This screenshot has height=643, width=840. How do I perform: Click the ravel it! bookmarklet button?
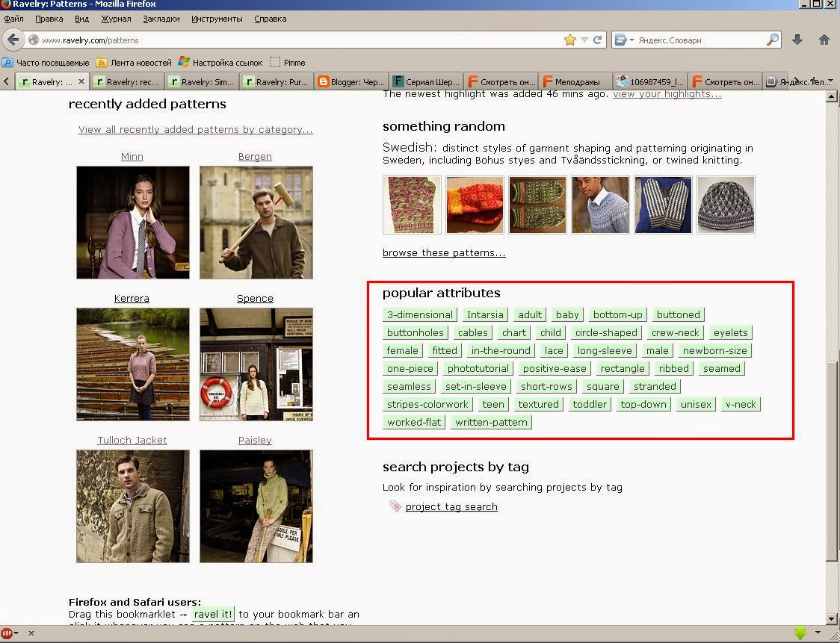(x=213, y=614)
